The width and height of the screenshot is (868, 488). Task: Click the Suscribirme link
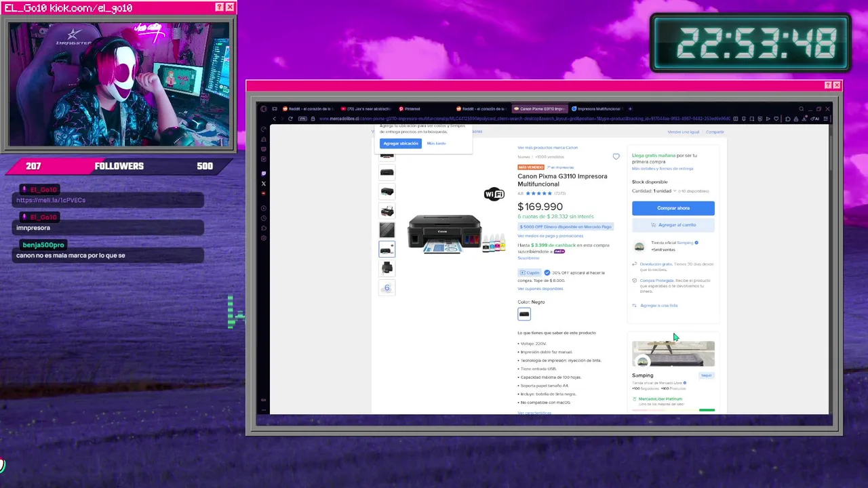pos(528,258)
